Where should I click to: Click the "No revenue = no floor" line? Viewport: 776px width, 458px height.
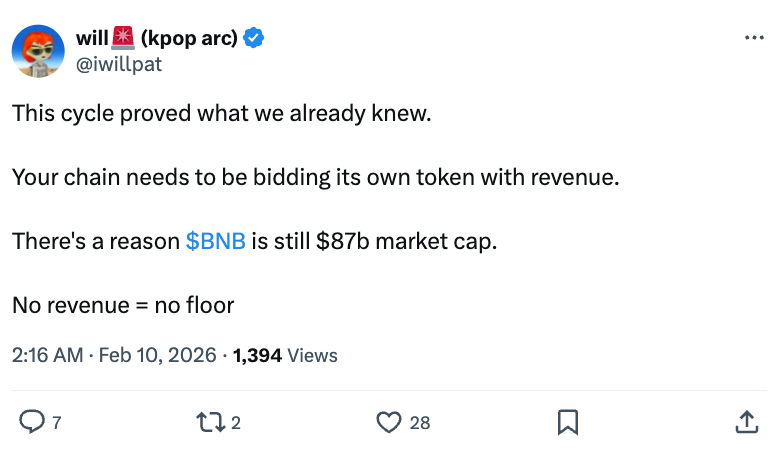point(123,305)
